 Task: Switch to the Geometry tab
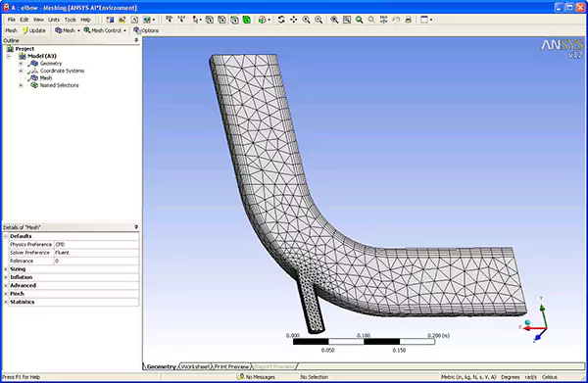(x=162, y=366)
